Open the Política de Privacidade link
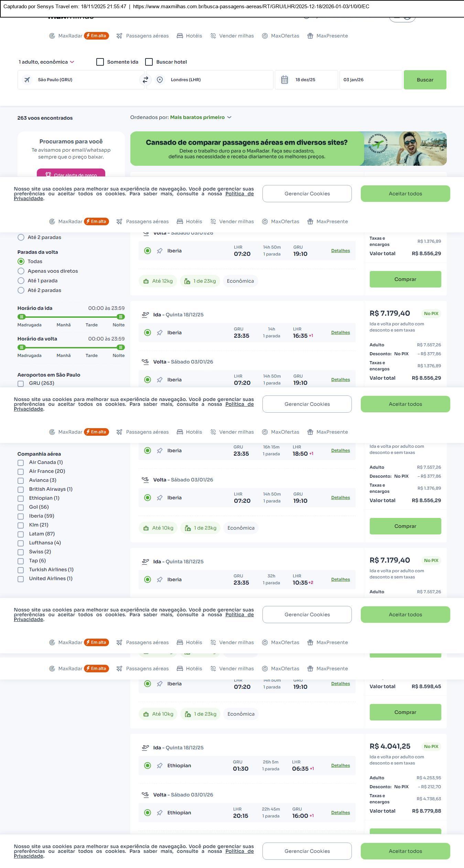Image resolution: width=464 pixels, height=868 pixels. [239, 194]
